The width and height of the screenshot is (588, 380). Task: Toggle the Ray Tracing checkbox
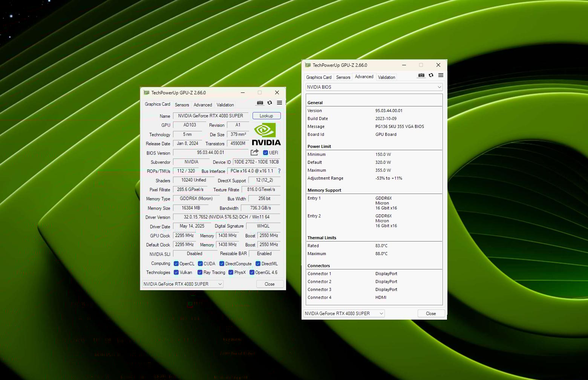point(200,272)
